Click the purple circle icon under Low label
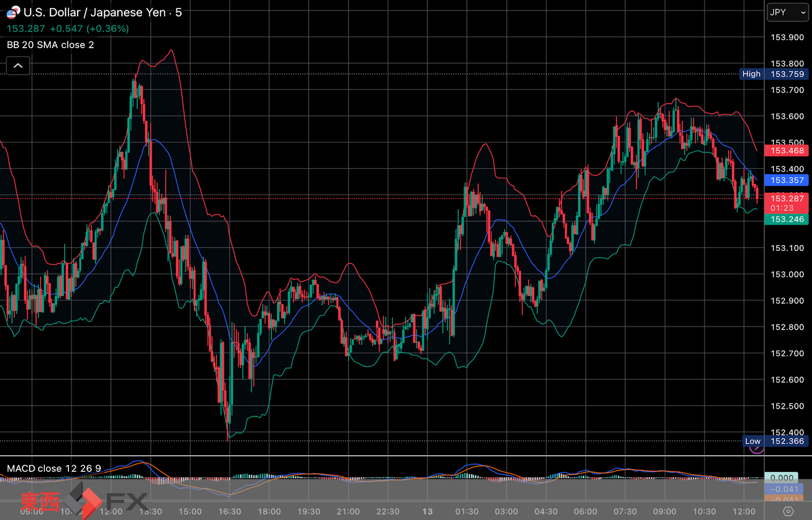812x520 pixels. coord(756,449)
